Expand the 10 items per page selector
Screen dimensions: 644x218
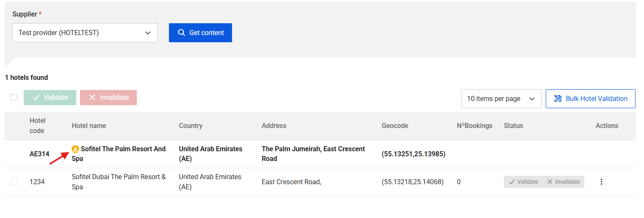[501, 98]
